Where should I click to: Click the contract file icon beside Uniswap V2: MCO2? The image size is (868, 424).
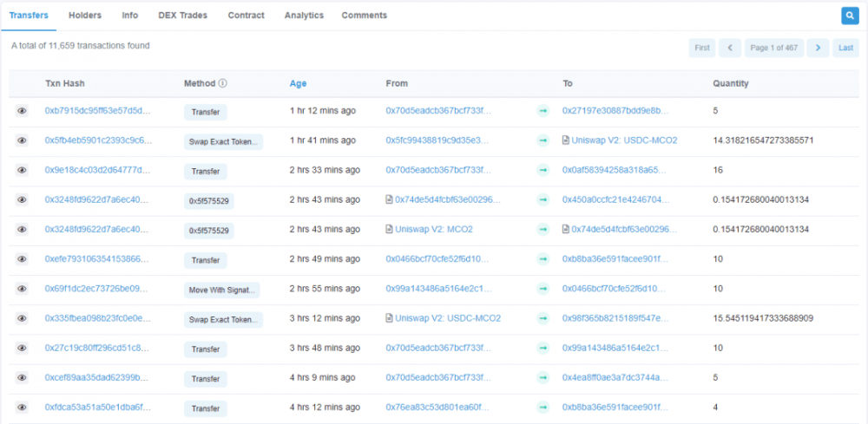click(389, 230)
